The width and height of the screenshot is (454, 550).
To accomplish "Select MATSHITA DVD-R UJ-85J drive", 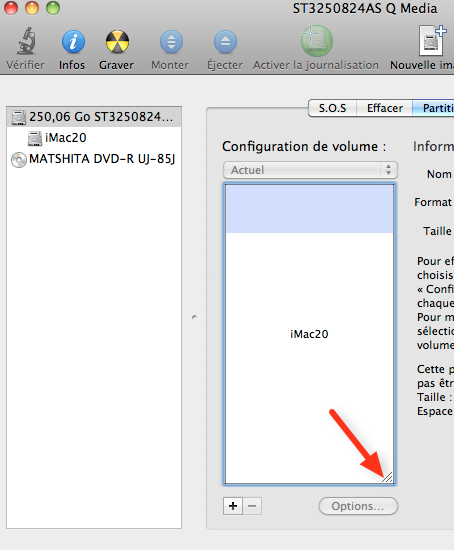I will (94, 159).
